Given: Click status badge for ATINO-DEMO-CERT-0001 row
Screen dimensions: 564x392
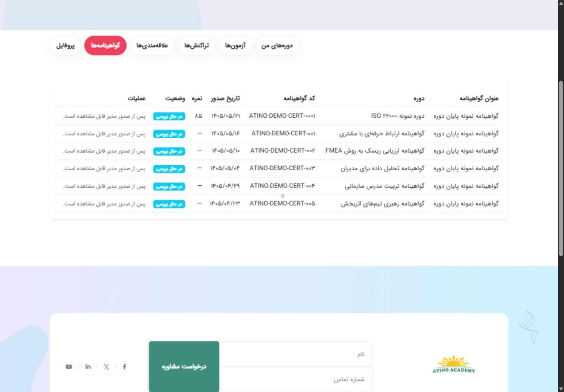Looking at the screenshot, I should pyautogui.click(x=169, y=116).
